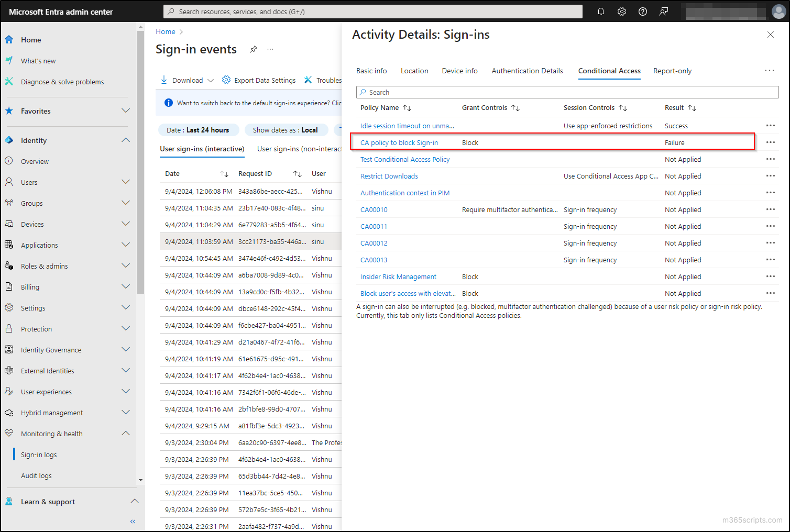790x532 pixels.
Task: Toggle sort on Policy Name column
Action: pyautogui.click(x=407, y=107)
